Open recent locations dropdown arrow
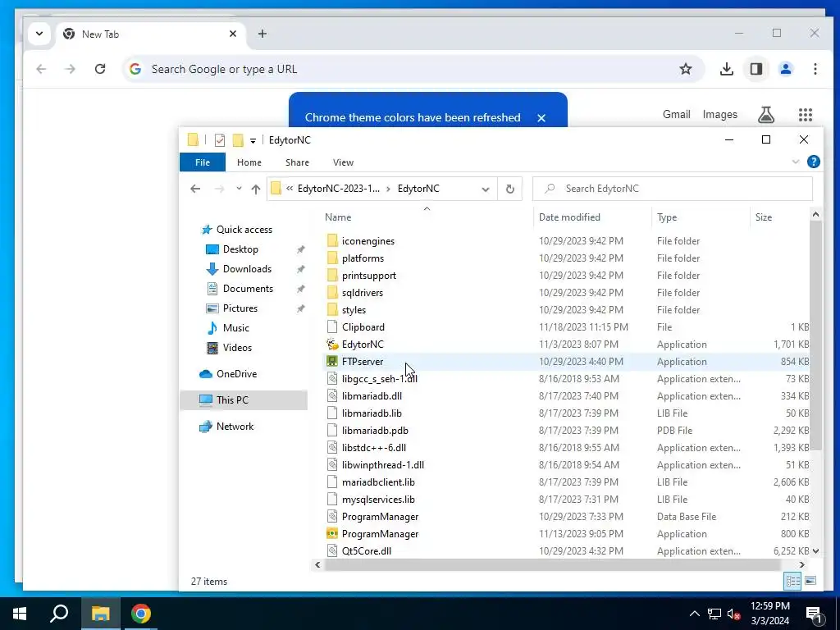This screenshot has width=840, height=630. [x=239, y=189]
